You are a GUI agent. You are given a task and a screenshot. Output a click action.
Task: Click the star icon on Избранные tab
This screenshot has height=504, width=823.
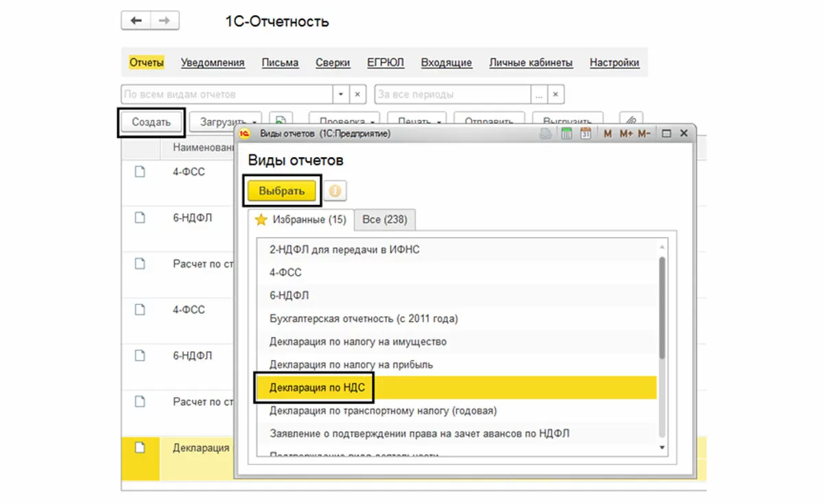tap(261, 220)
